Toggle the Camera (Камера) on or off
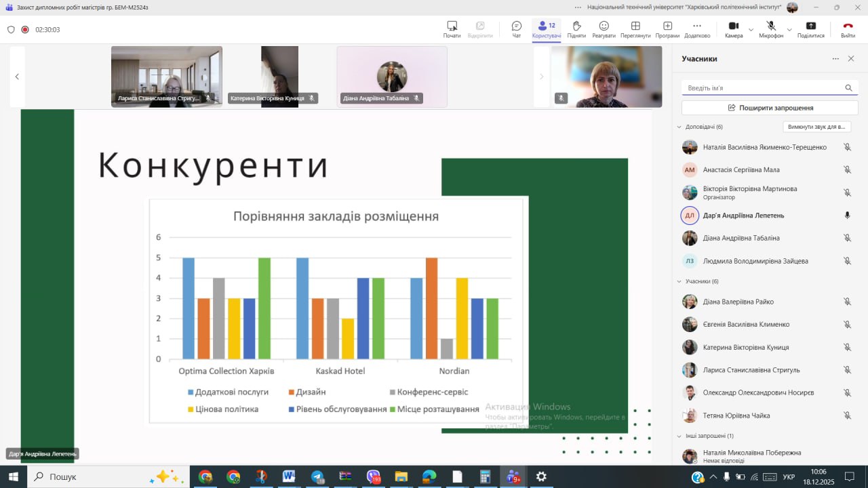The height and width of the screenshot is (488, 868). 733,28
